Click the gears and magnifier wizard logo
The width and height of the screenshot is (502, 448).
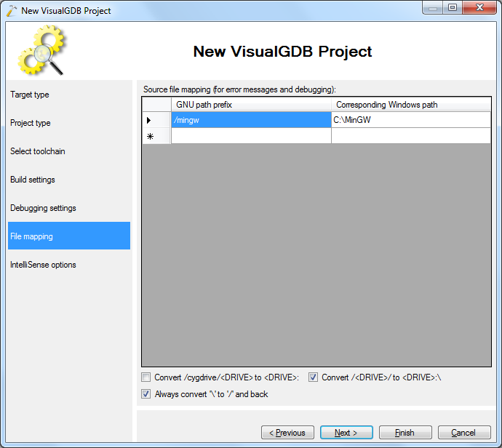pyautogui.click(x=41, y=50)
